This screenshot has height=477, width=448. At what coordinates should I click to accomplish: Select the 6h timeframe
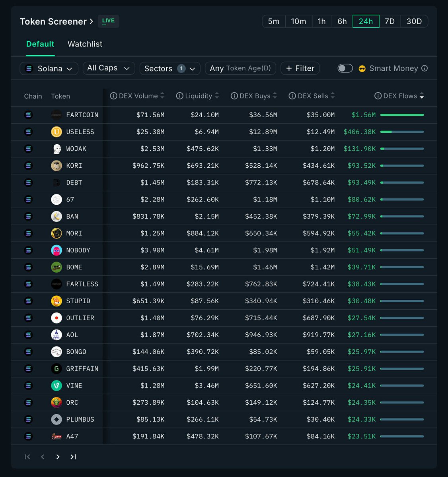pyautogui.click(x=342, y=21)
